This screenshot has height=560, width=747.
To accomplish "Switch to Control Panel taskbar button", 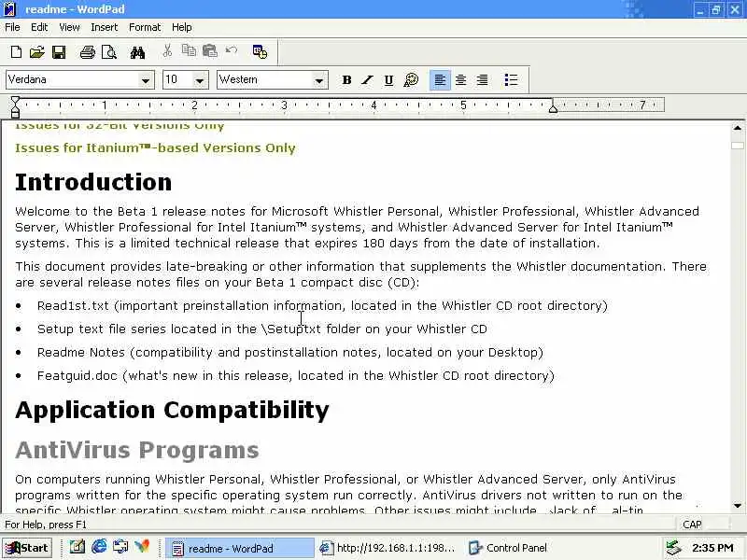I will tap(507, 548).
